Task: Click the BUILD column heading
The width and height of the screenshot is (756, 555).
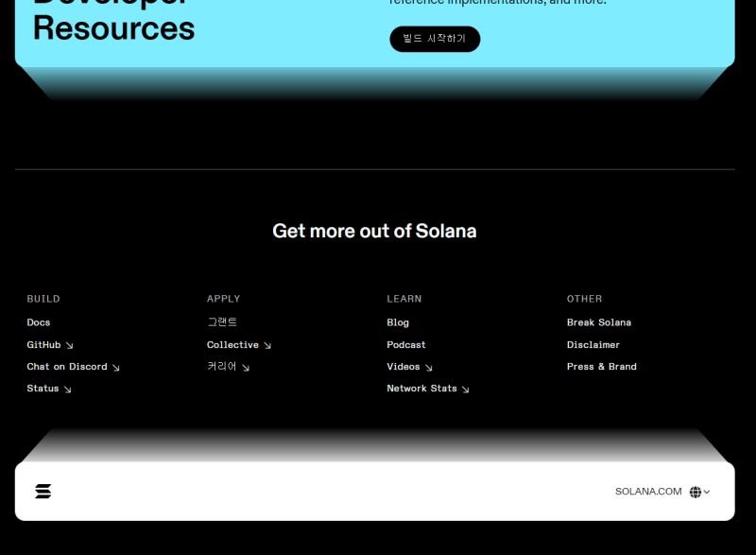Action: (x=43, y=299)
